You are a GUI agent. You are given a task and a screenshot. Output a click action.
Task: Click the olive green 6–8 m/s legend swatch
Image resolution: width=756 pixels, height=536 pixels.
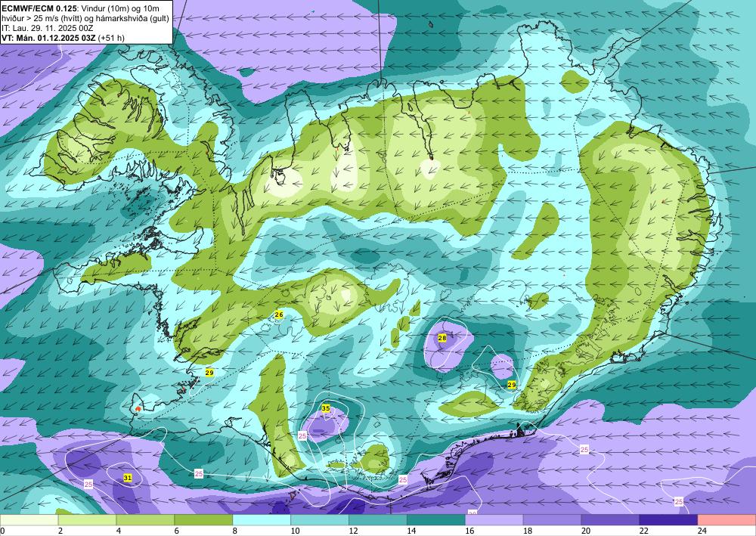point(203,520)
